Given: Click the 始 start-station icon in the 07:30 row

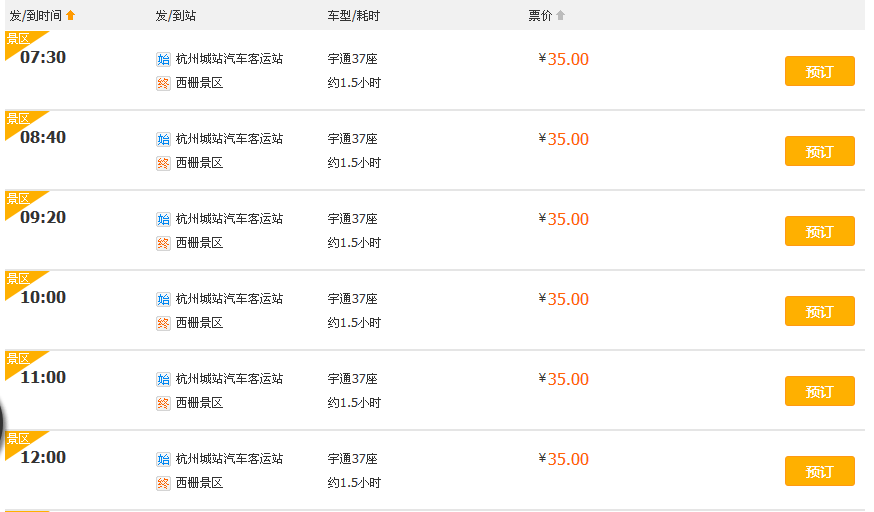Looking at the screenshot, I should click(x=163, y=59).
